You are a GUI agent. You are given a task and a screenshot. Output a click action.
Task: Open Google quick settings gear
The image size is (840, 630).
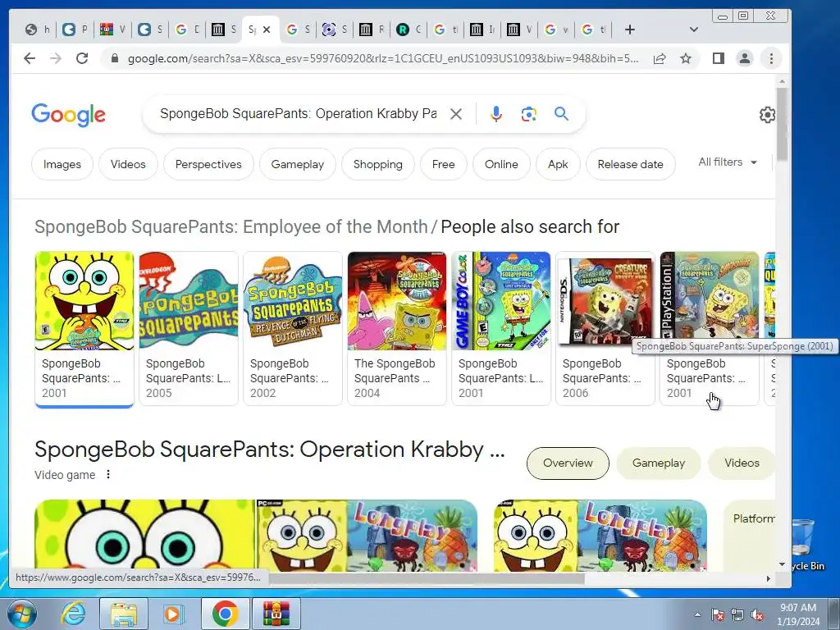(x=767, y=115)
